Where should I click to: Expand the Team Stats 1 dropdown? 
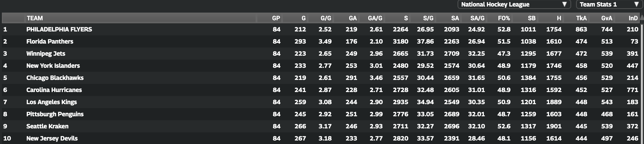tap(609, 4)
